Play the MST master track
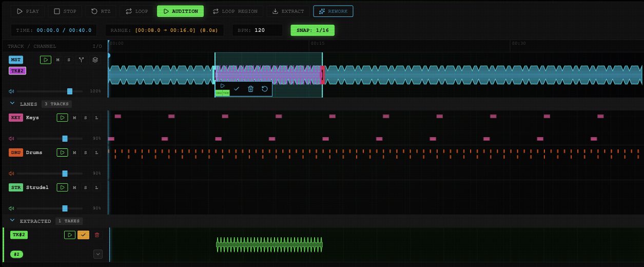Screen dimensions: 644x267 click(46, 60)
